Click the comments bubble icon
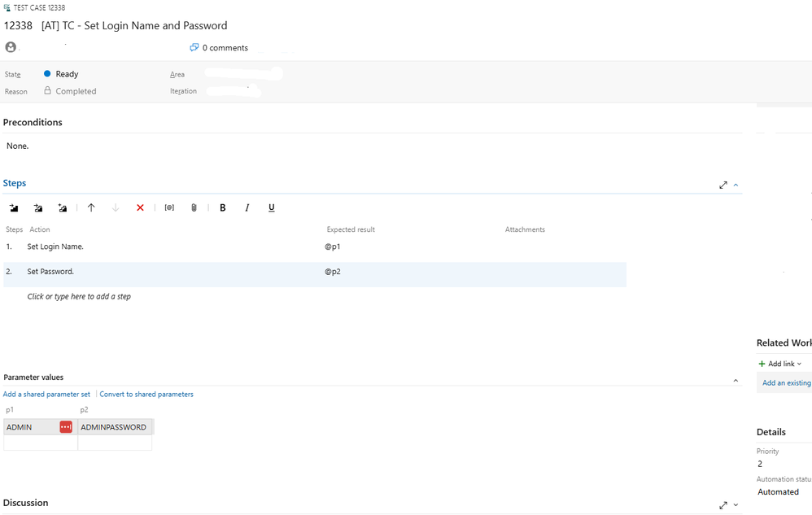The image size is (812, 515). pos(194,47)
